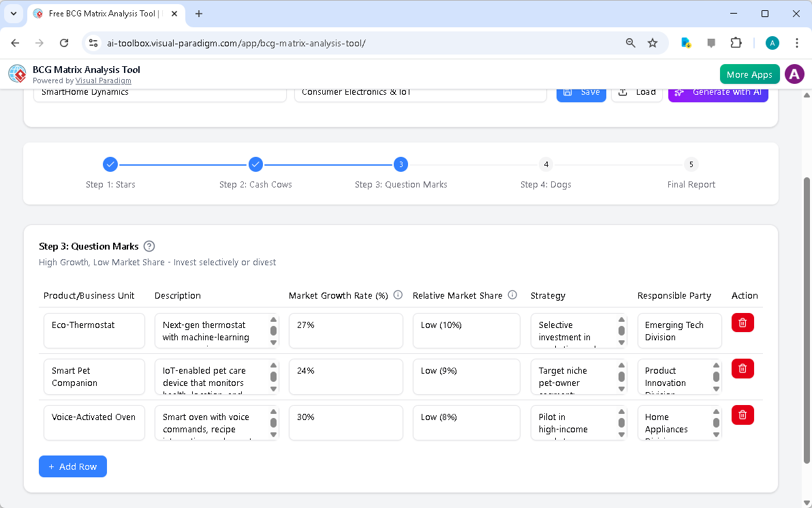Remove the Voice-Activated Oven entry

(x=742, y=415)
